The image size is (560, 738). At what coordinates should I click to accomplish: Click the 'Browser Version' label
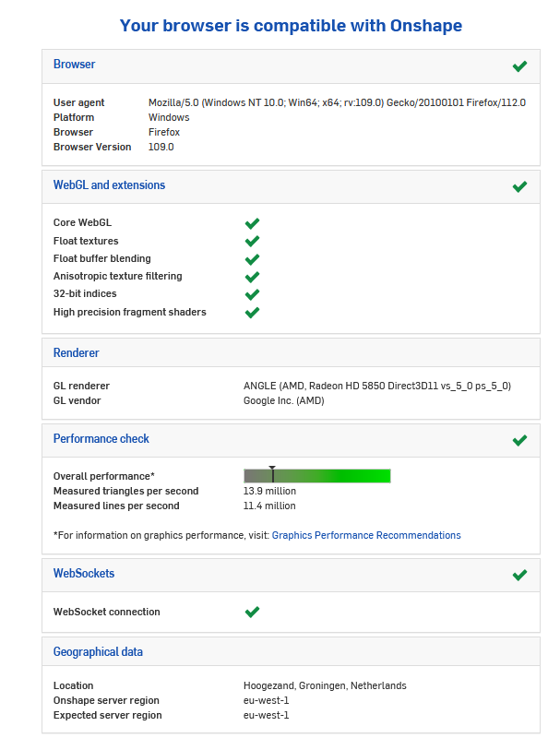click(x=92, y=147)
